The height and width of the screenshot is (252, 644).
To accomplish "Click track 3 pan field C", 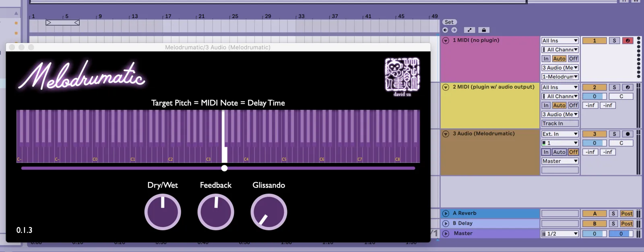I will tap(621, 143).
